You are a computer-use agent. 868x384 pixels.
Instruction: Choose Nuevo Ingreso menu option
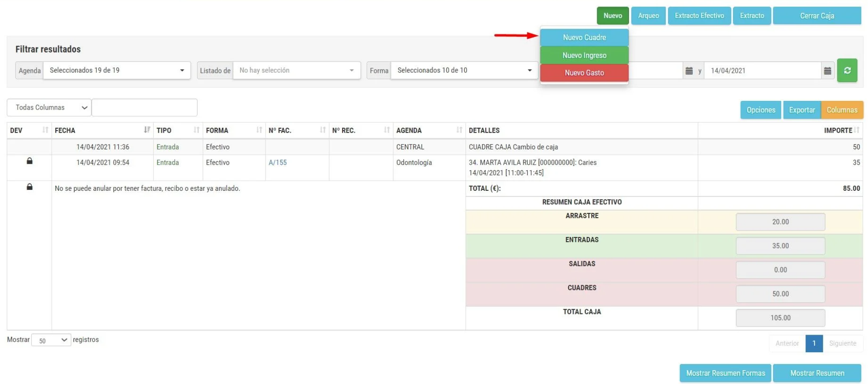[x=584, y=55]
